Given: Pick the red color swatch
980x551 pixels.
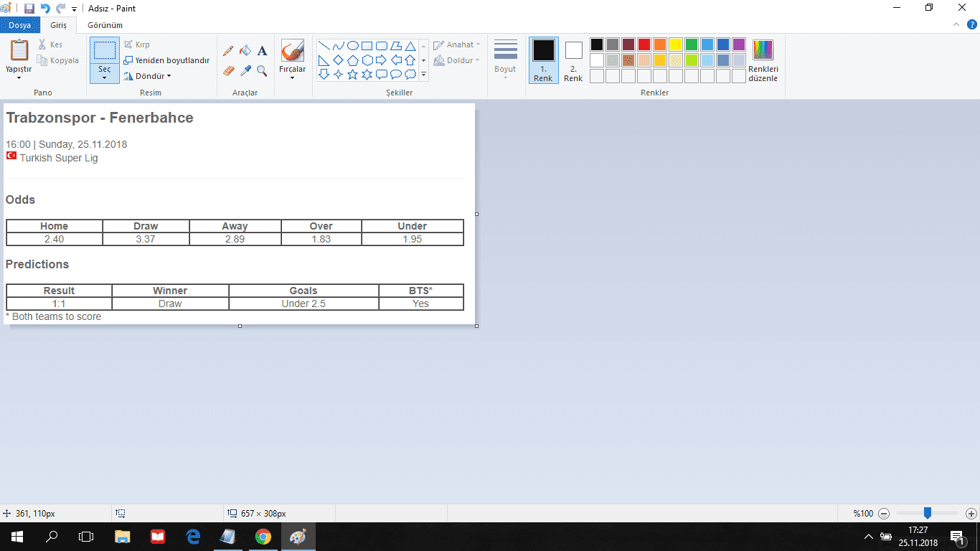Looking at the screenshot, I should coord(644,44).
